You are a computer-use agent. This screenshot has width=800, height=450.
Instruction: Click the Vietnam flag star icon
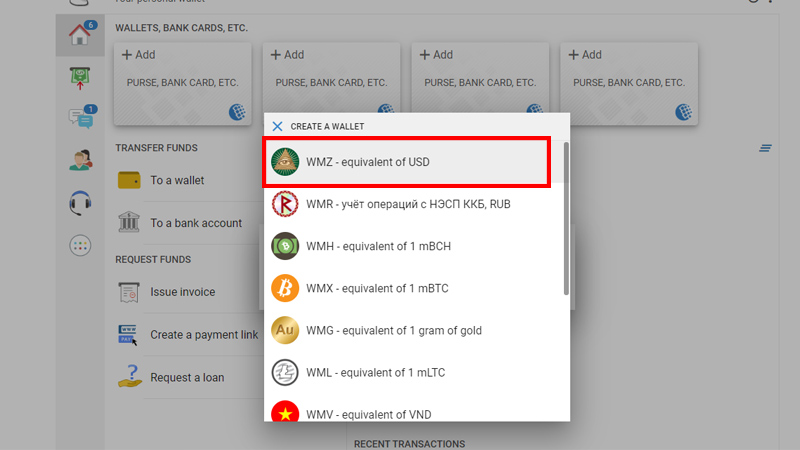tap(285, 411)
